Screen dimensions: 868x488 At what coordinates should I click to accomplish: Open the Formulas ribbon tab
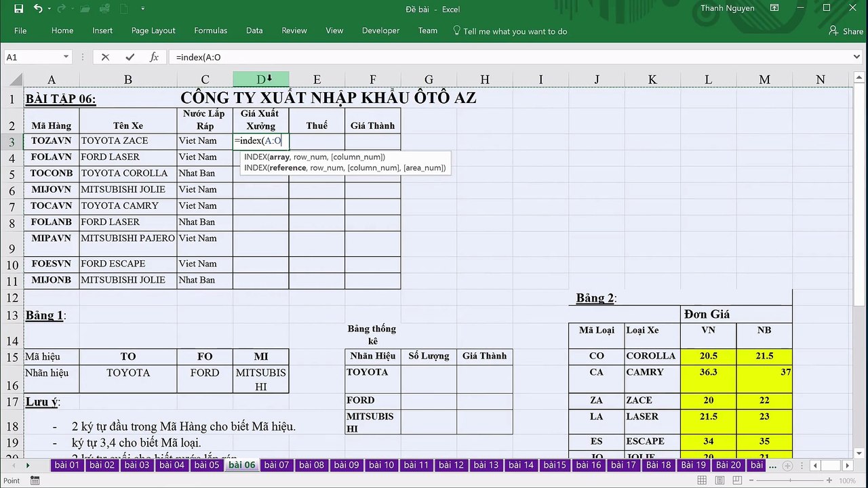(x=211, y=30)
